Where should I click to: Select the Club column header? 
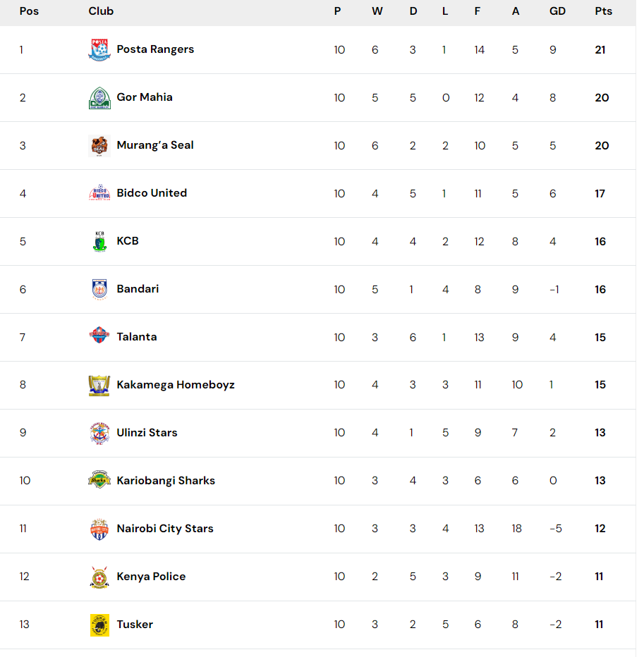click(x=101, y=11)
